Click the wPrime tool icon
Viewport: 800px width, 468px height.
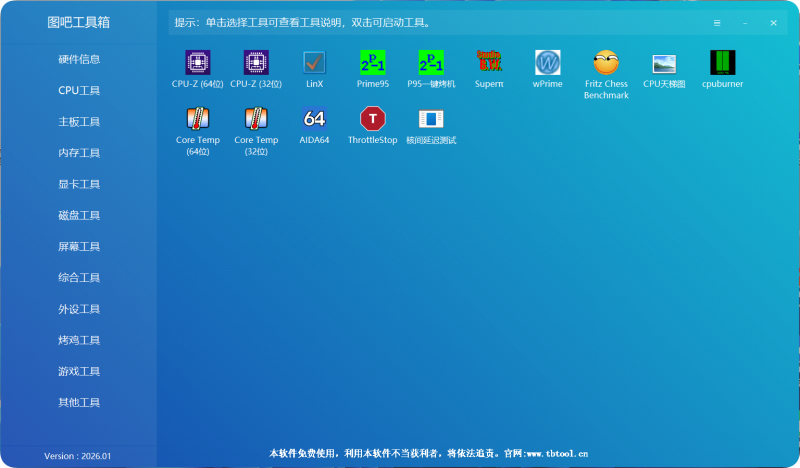click(x=547, y=63)
